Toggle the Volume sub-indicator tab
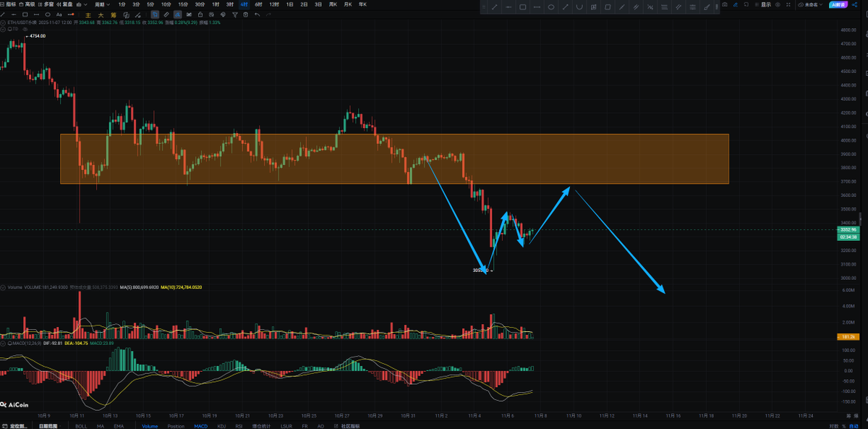The height and width of the screenshot is (429, 868). click(x=150, y=426)
